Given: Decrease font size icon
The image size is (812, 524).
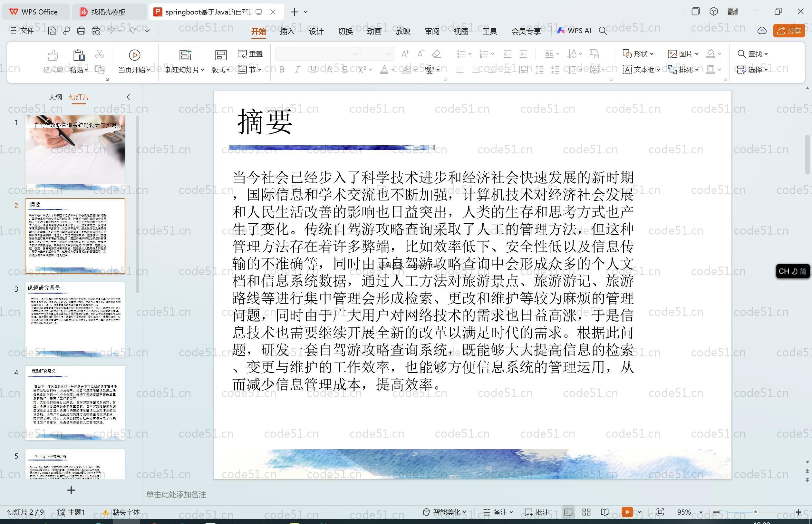Looking at the screenshot, I should point(421,54).
